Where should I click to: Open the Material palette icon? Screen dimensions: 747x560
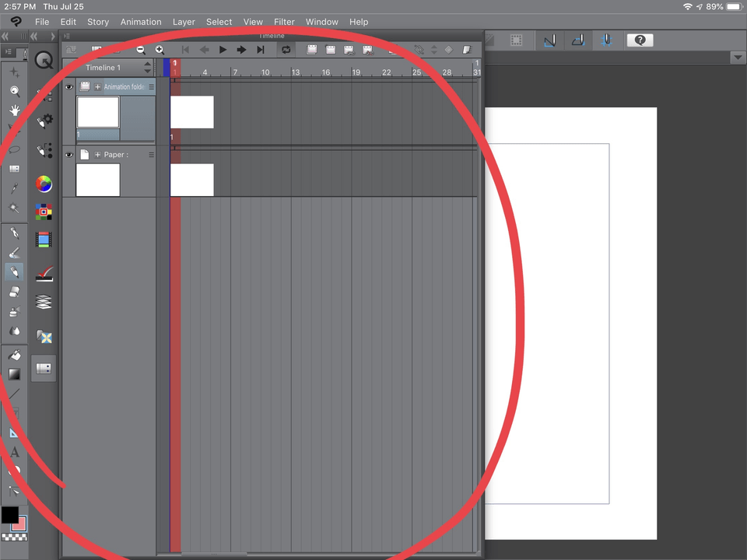pyautogui.click(x=44, y=337)
